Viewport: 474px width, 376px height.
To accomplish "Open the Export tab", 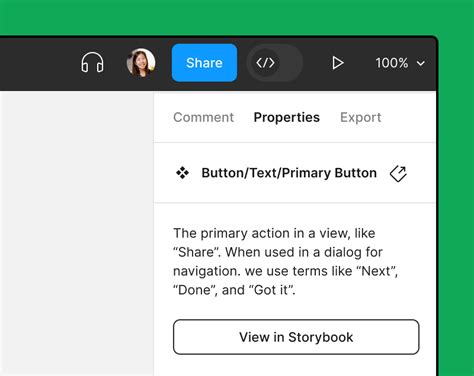I will tap(361, 117).
